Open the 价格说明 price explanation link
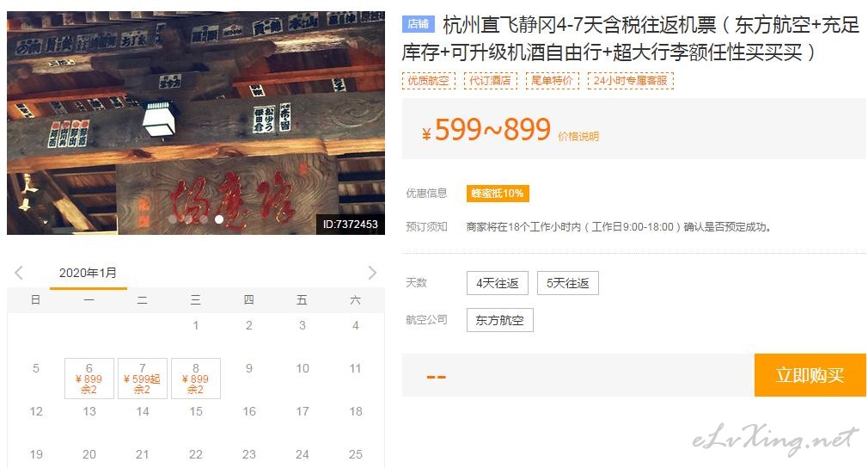Screen dimensions: 868x468 pos(578,136)
